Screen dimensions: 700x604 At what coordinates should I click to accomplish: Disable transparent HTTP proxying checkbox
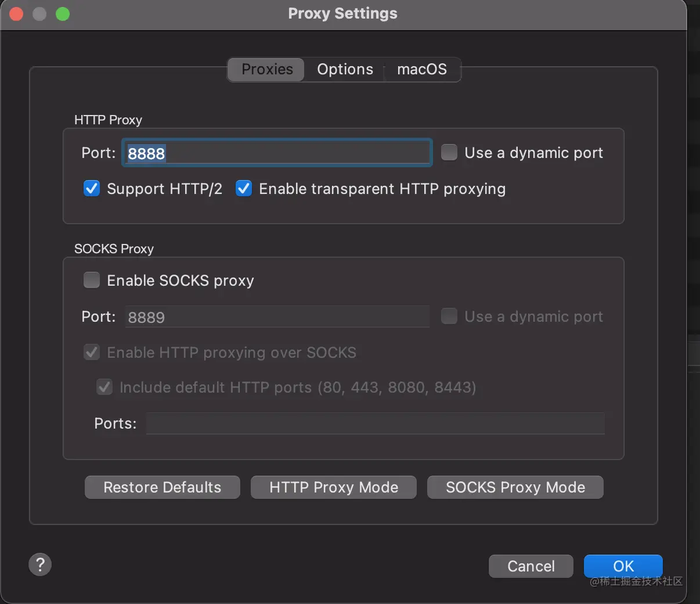coord(244,189)
